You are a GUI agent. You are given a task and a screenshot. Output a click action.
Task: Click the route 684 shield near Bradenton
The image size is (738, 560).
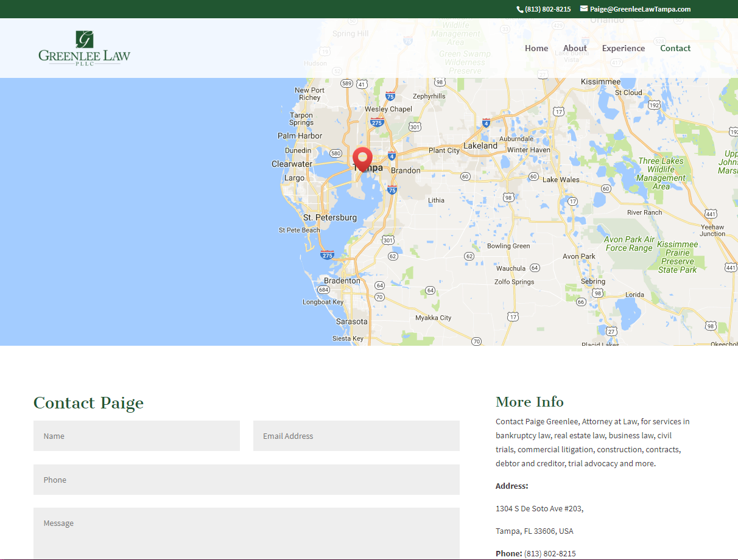point(323,289)
